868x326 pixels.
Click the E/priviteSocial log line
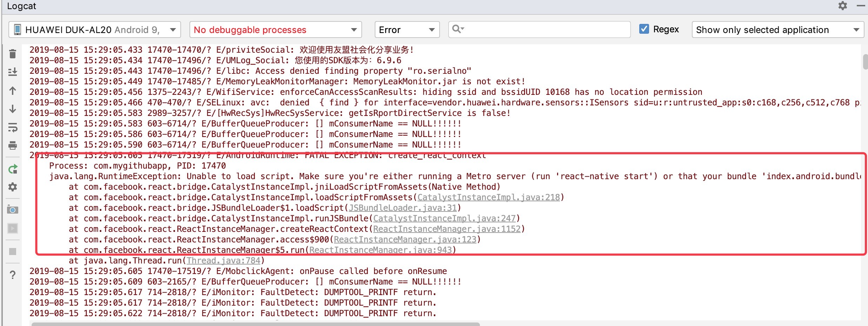coord(221,50)
